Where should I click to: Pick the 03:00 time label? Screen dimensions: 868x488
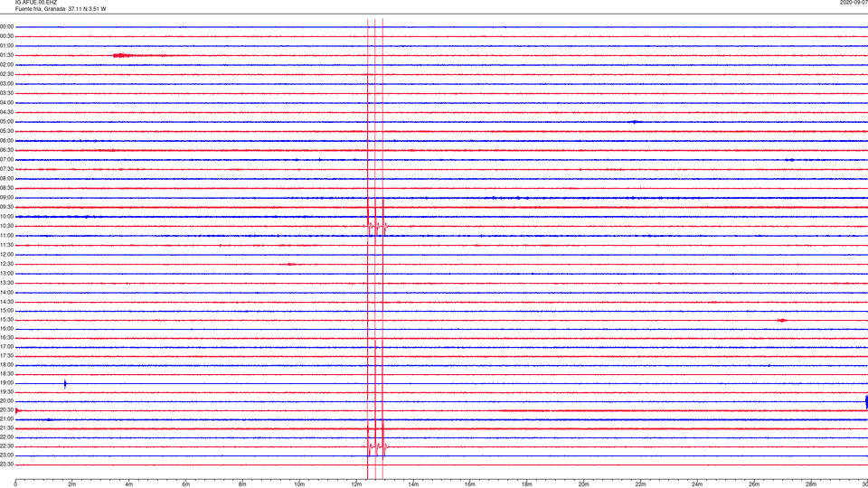(x=6, y=83)
